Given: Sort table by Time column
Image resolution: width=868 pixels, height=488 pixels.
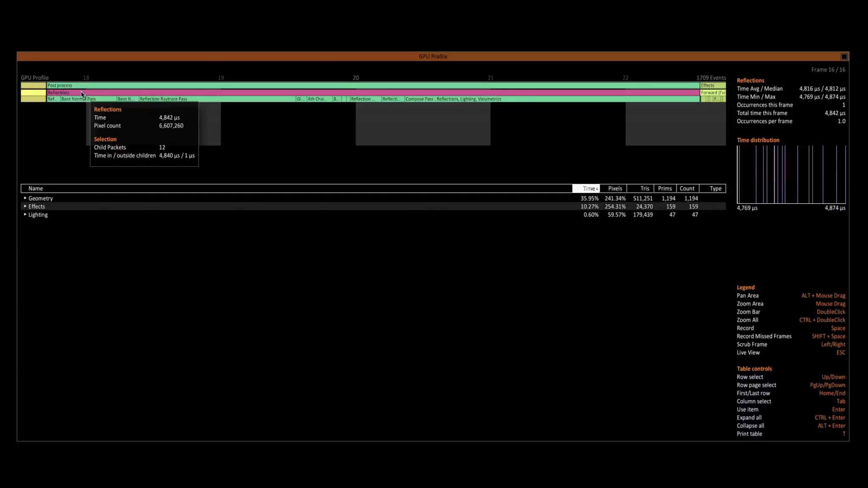Looking at the screenshot, I should click(x=586, y=189).
